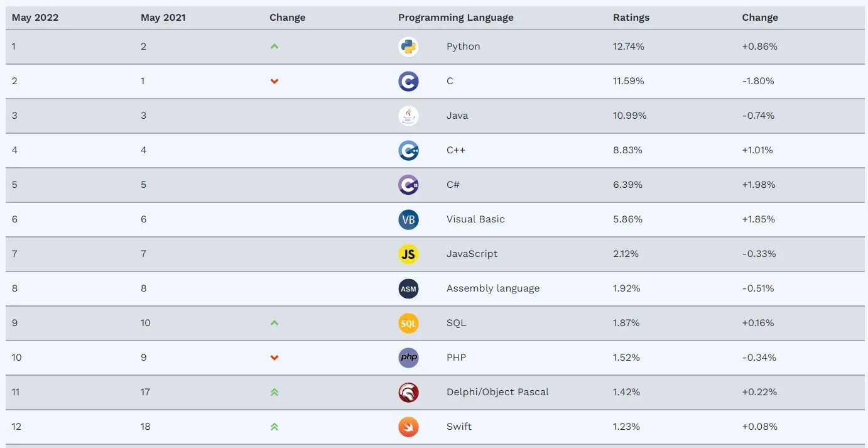The image size is (868, 448).
Task: Click the green up arrow in Python row
Action: tap(274, 46)
